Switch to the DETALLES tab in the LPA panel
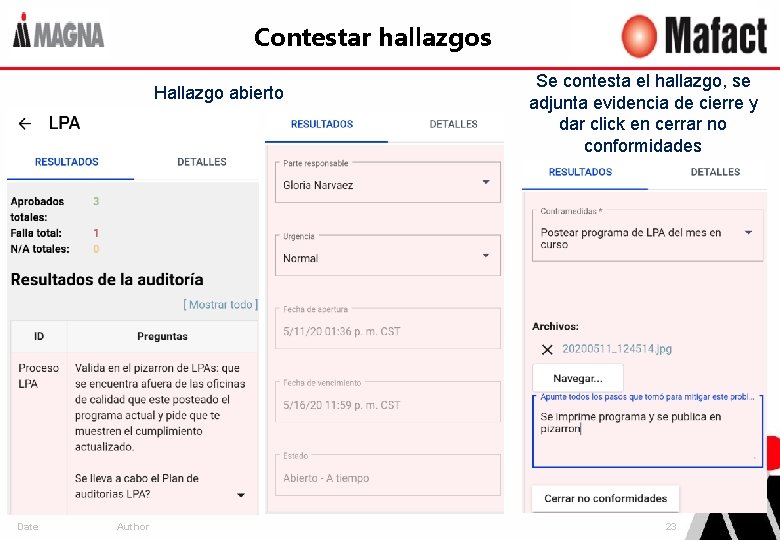This screenshot has width=780, height=540. tap(201, 162)
